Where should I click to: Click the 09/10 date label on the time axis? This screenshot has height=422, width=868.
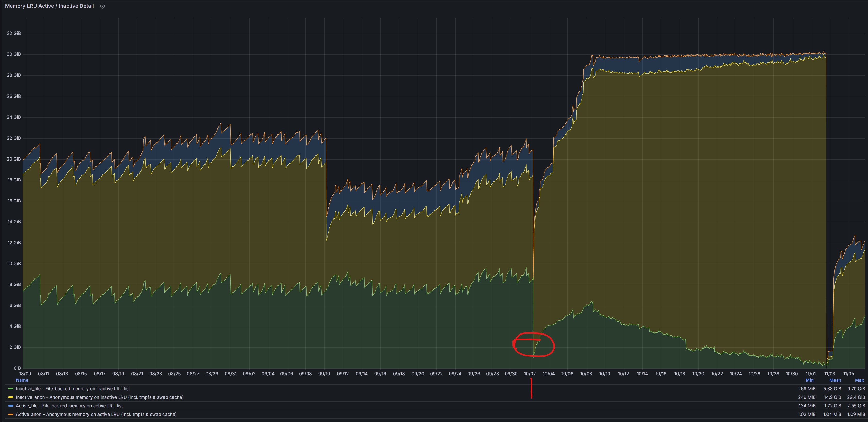point(324,374)
